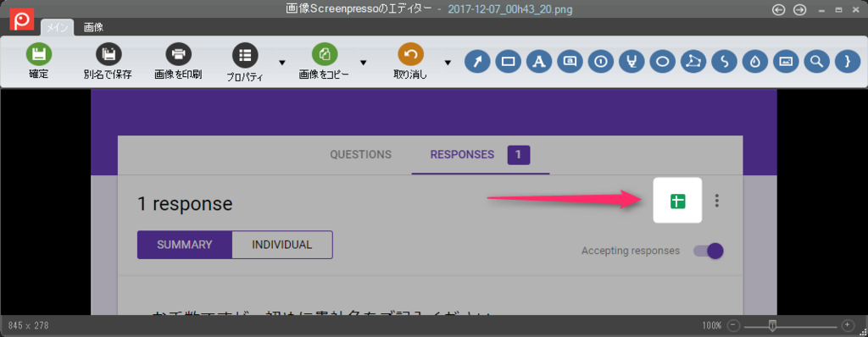868x337 pixels.
Task: Select the numbering step tool
Action: tap(600, 62)
